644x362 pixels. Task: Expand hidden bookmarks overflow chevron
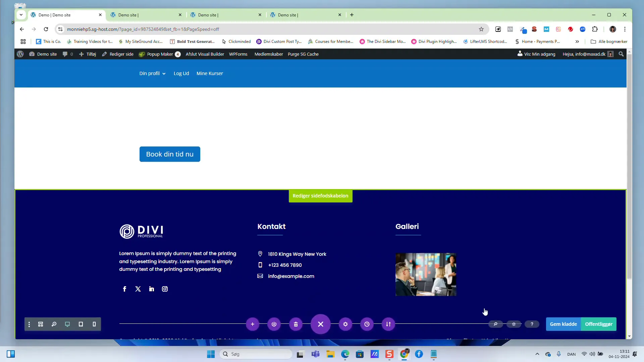577,42
